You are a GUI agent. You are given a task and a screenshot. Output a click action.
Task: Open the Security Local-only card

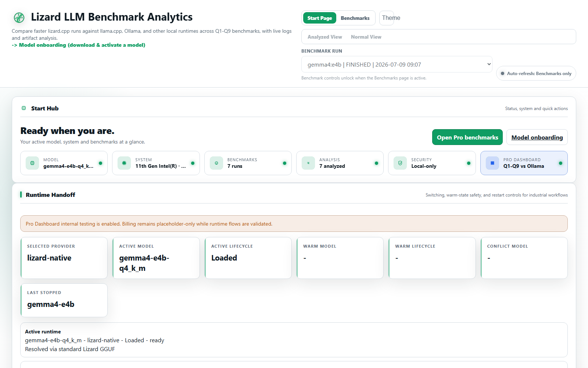(432, 163)
